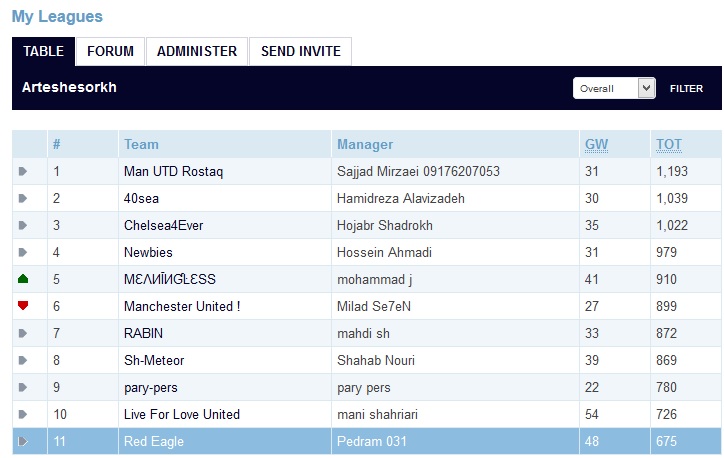Viewport: 724px width, 458px height.
Task: Click the green up-arrow icon in row 5
Action: point(23,279)
